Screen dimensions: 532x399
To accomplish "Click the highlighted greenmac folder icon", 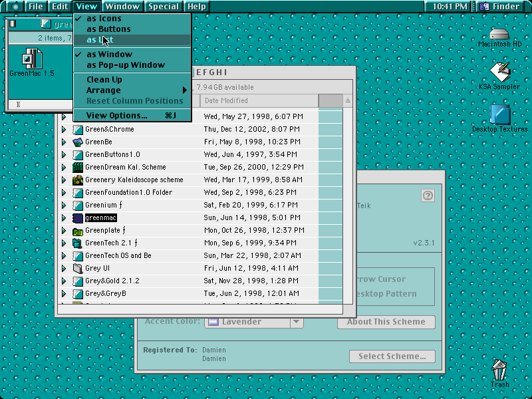I will [78, 218].
